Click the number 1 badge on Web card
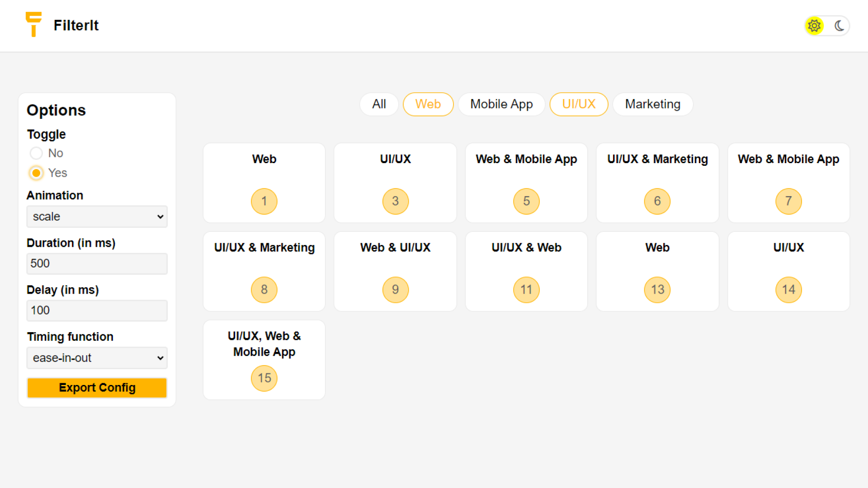This screenshot has height=488, width=868. pos(264,201)
